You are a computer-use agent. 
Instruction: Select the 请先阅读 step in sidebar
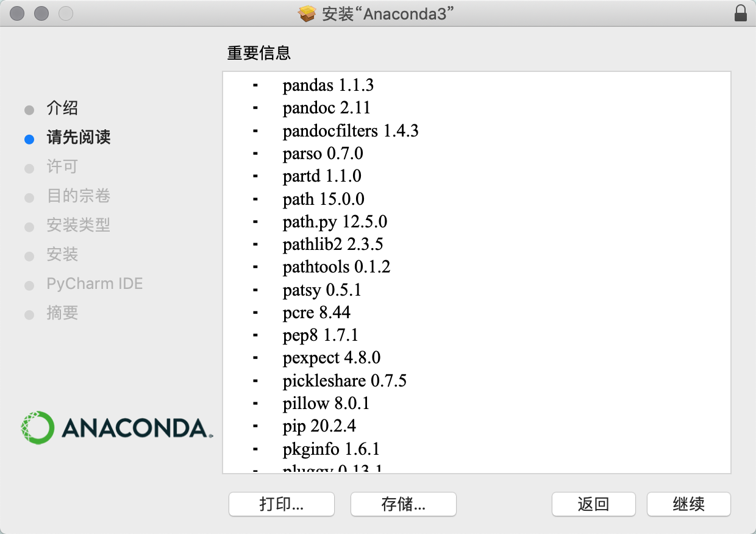(x=78, y=138)
